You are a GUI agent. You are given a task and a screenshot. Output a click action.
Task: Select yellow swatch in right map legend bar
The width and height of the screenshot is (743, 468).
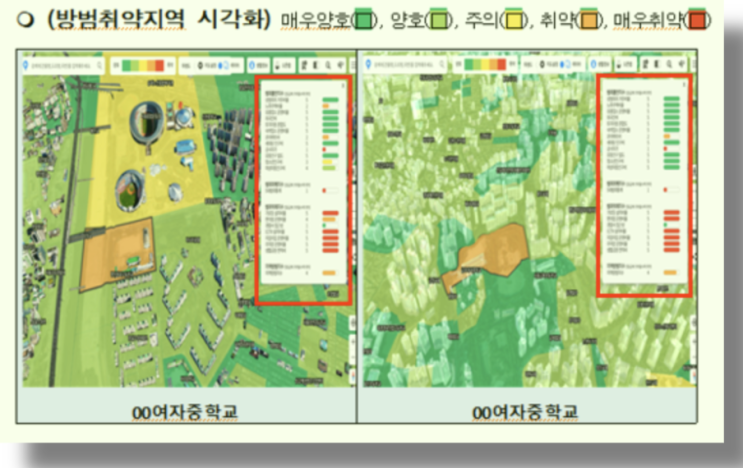point(485,64)
